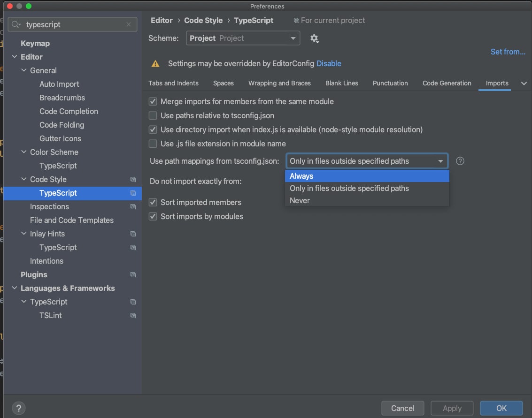Open Auto Import settings
Image resolution: width=532 pixels, height=418 pixels.
click(59, 84)
